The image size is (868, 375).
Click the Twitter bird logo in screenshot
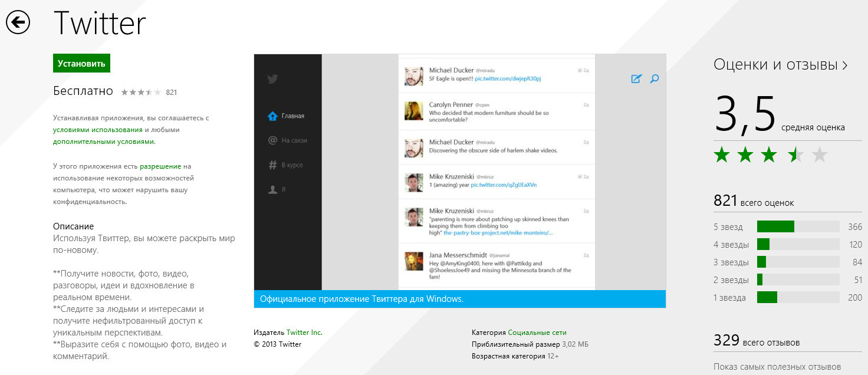click(x=272, y=80)
